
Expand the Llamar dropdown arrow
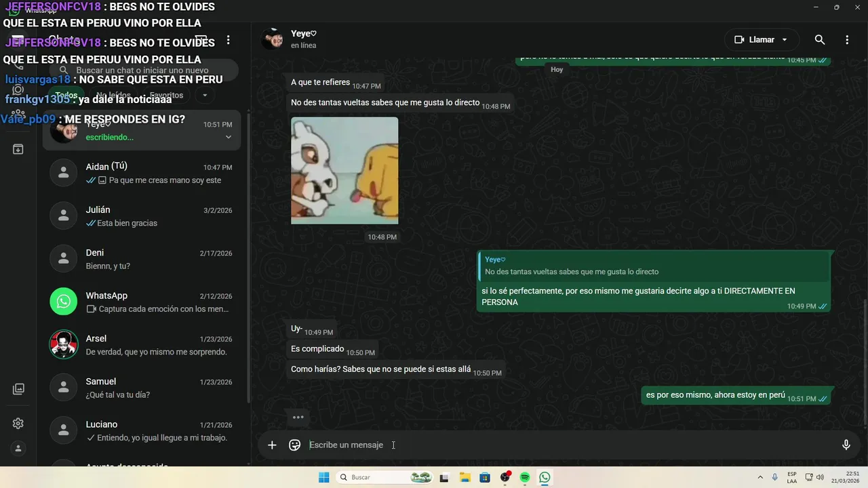[785, 40]
